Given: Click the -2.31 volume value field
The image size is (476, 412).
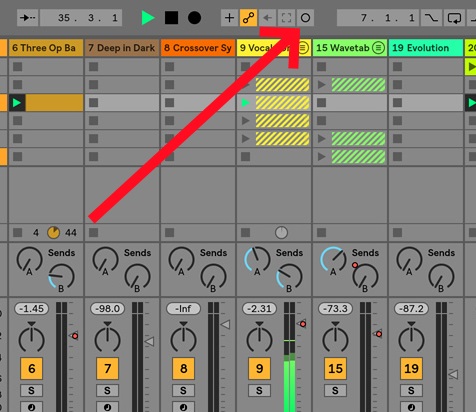Looking at the screenshot, I should point(259,309).
